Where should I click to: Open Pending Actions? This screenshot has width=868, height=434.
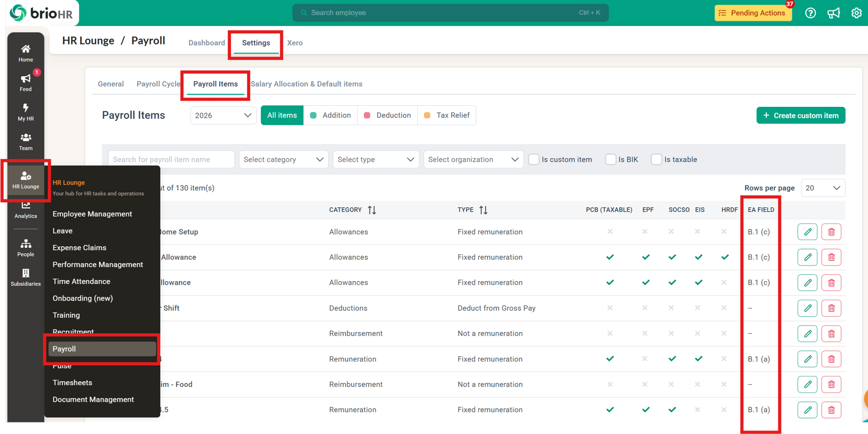pos(753,13)
